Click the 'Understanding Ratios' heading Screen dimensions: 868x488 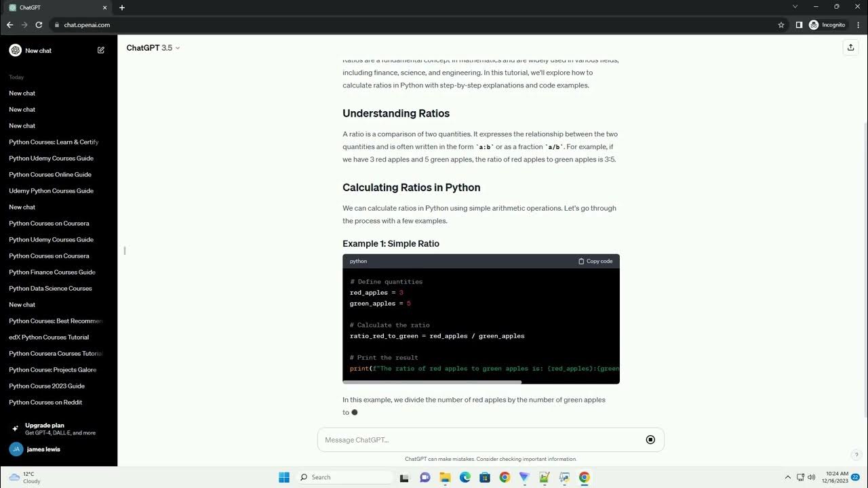(396, 113)
